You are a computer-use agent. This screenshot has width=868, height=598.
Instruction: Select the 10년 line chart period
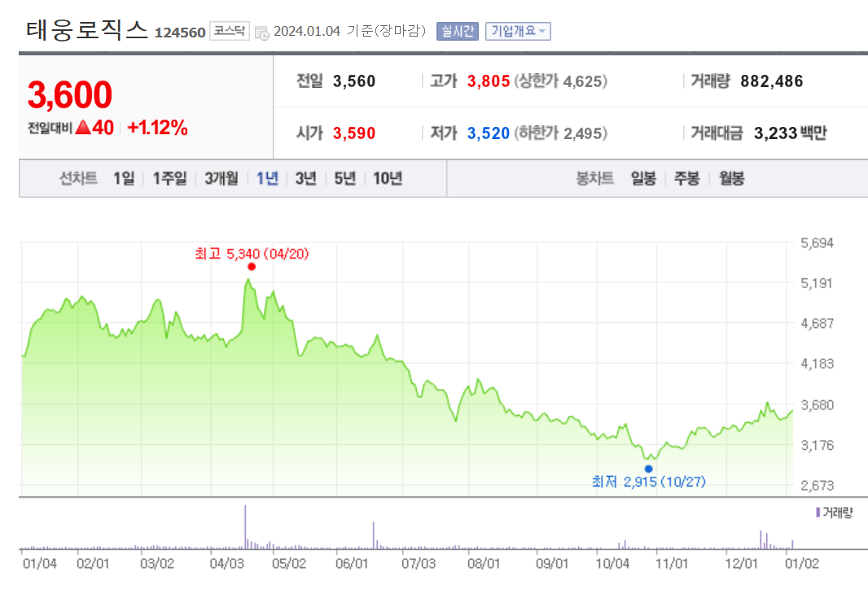[388, 178]
